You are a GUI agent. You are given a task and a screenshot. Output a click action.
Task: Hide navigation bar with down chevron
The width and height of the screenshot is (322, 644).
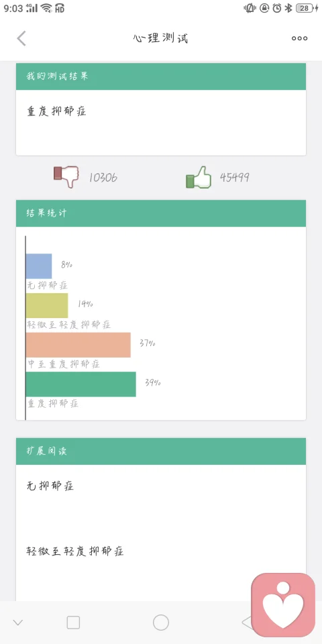point(17,623)
